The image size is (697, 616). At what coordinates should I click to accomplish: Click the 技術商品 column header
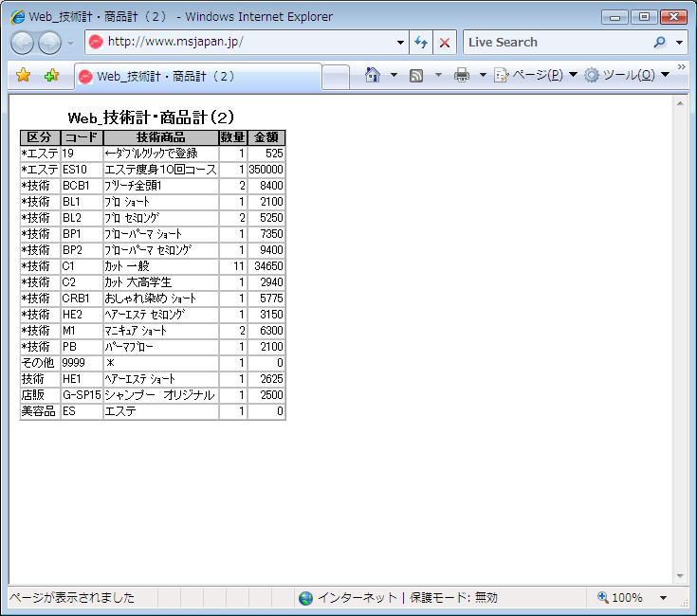pos(161,137)
